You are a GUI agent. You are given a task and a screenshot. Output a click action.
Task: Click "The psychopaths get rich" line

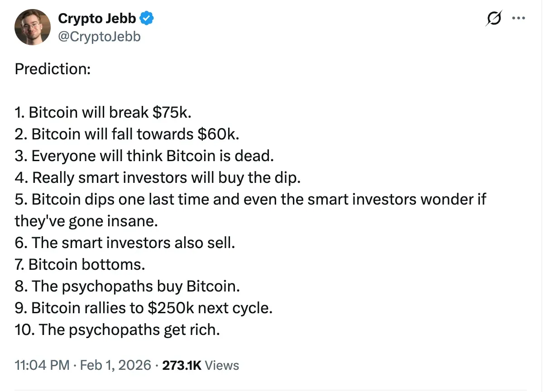click(117, 330)
